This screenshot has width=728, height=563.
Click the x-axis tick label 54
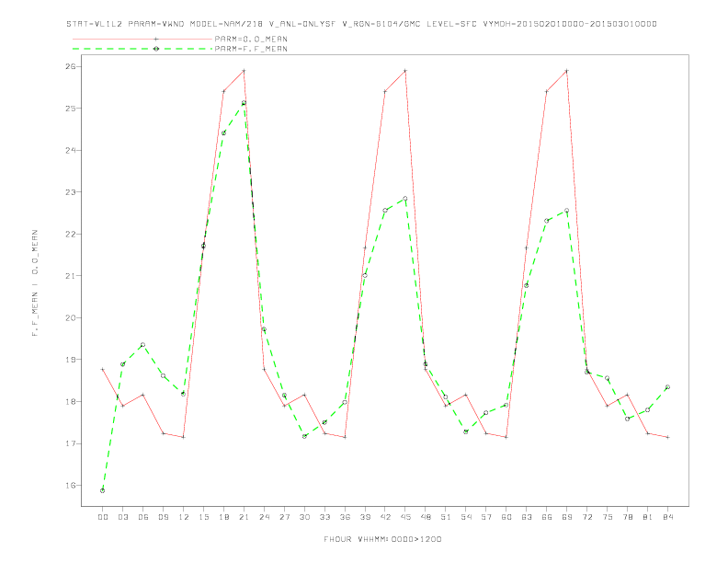(x=466, y=517)
